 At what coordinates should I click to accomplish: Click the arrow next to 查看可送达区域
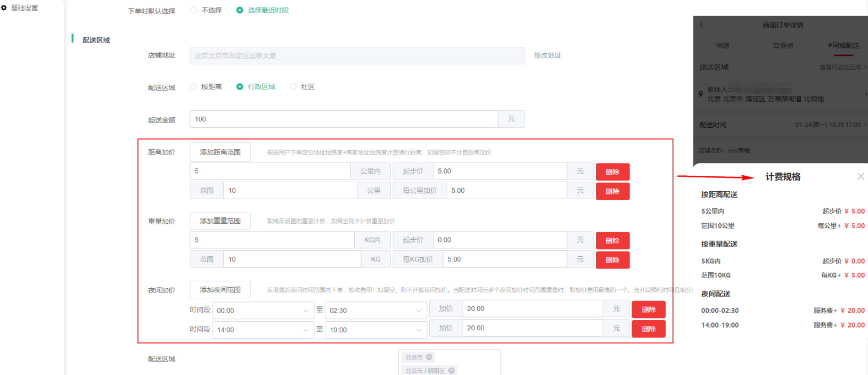click(x=865, y=67)
